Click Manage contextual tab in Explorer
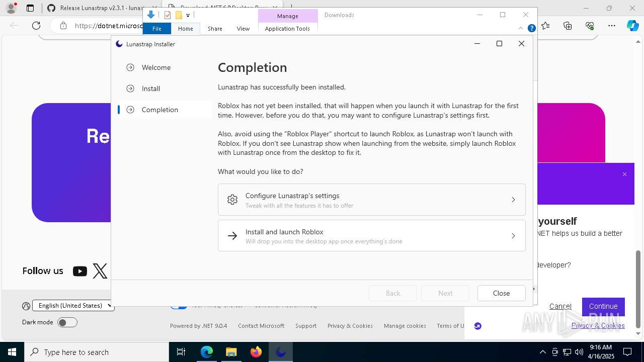This screenshot has width=644, height=362. 288,16
